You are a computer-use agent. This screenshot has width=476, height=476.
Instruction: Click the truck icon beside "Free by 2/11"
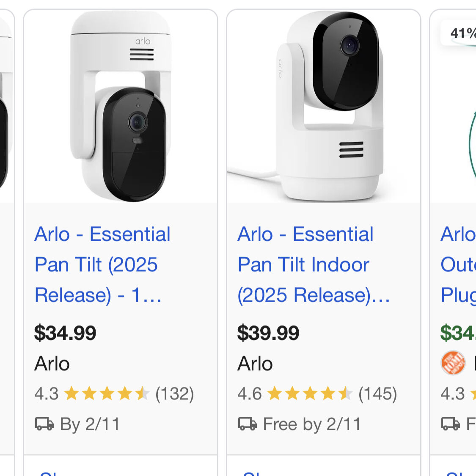click(248, 424)
